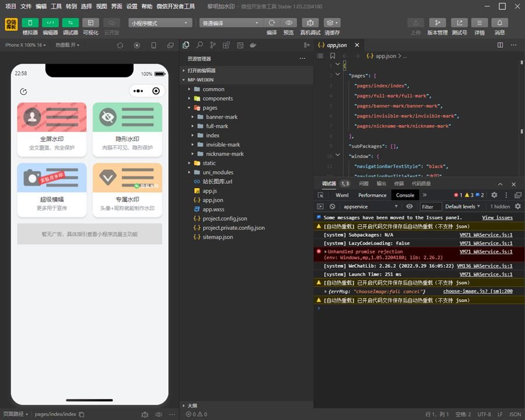Click the preview (预览) eye icon

[289, 23]
